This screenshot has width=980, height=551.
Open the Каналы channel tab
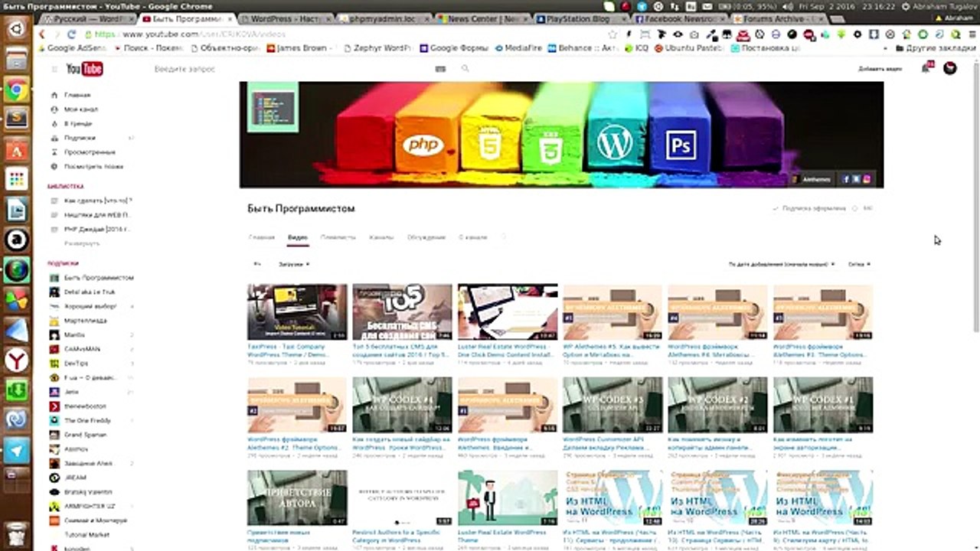click(x=381, y=237)
